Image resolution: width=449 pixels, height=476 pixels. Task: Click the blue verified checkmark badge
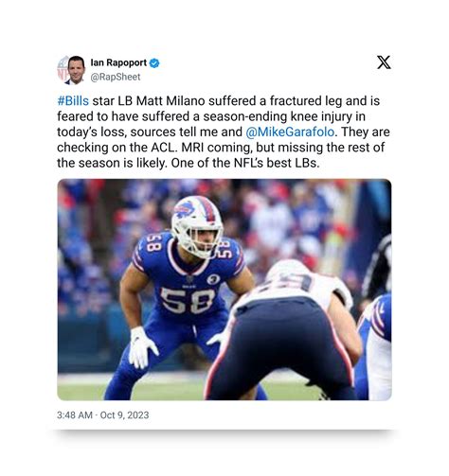pos(154,63)
